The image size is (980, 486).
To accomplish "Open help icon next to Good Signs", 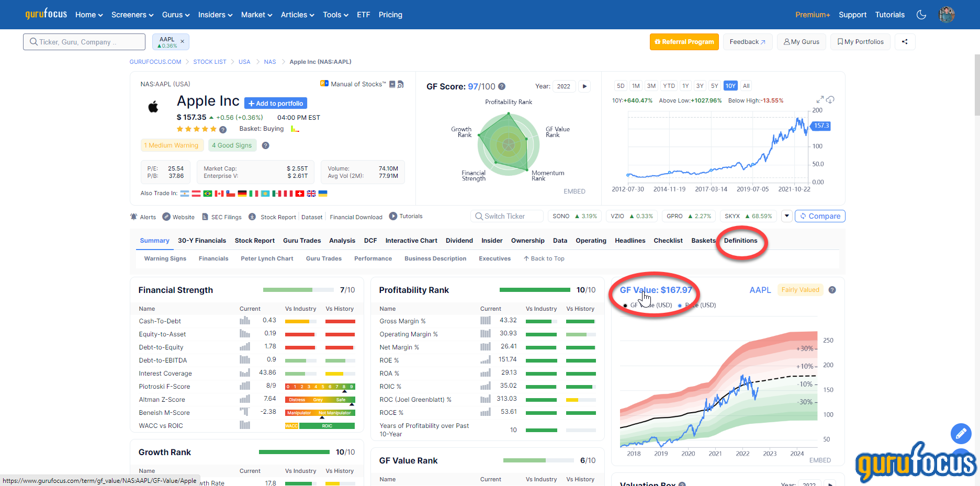I will (x=266, y=145).
